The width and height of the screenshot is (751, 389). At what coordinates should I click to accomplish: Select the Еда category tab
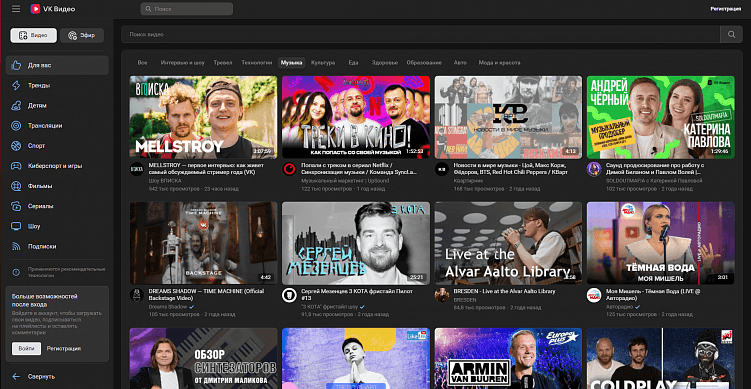pyautogui.click(x=353, y=63)
